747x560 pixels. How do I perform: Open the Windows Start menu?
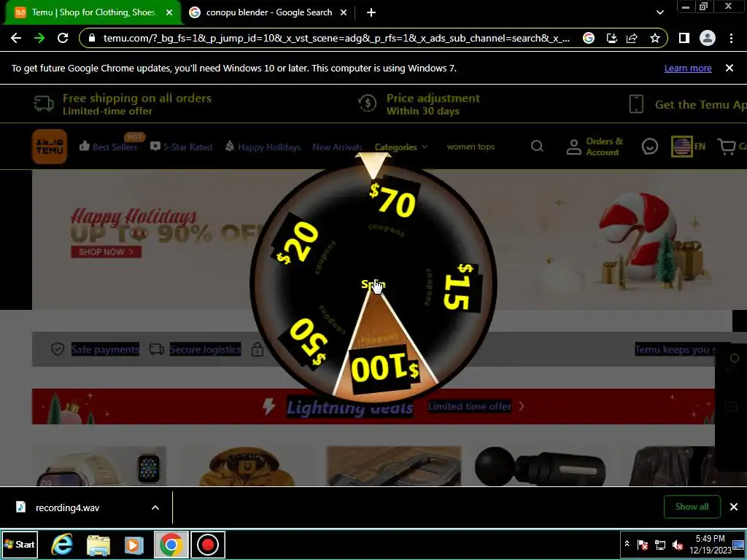click(20, 544)
